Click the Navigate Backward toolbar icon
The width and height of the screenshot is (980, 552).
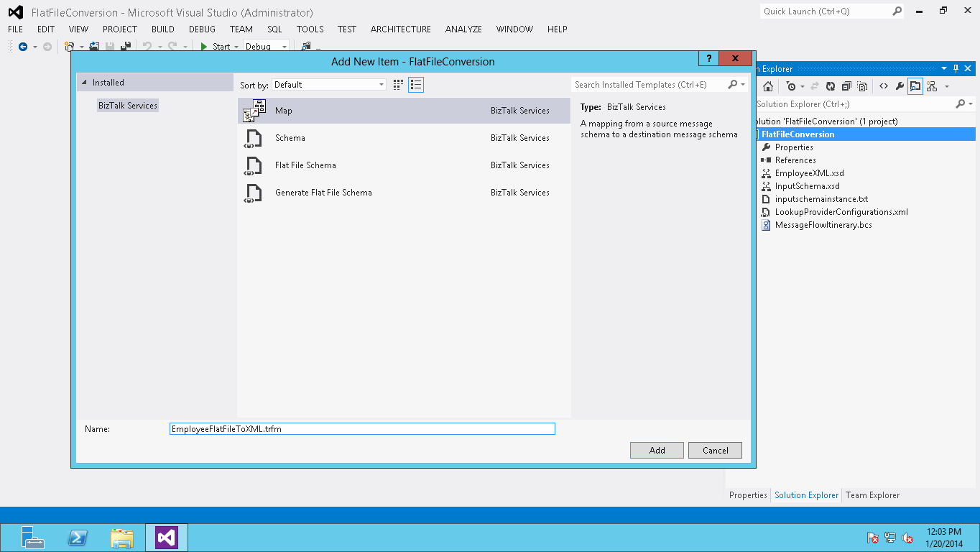pyautogui.click(x=23, y=47)
